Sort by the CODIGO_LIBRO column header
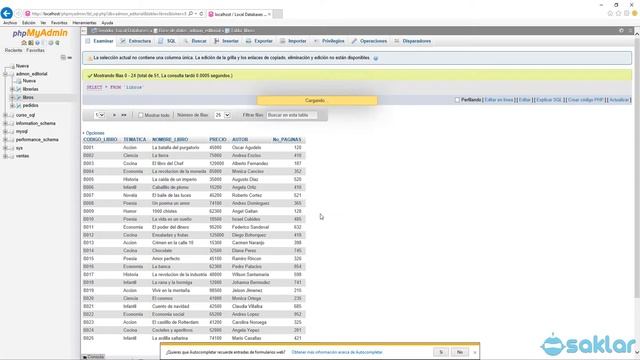 (x=100, y=140)
